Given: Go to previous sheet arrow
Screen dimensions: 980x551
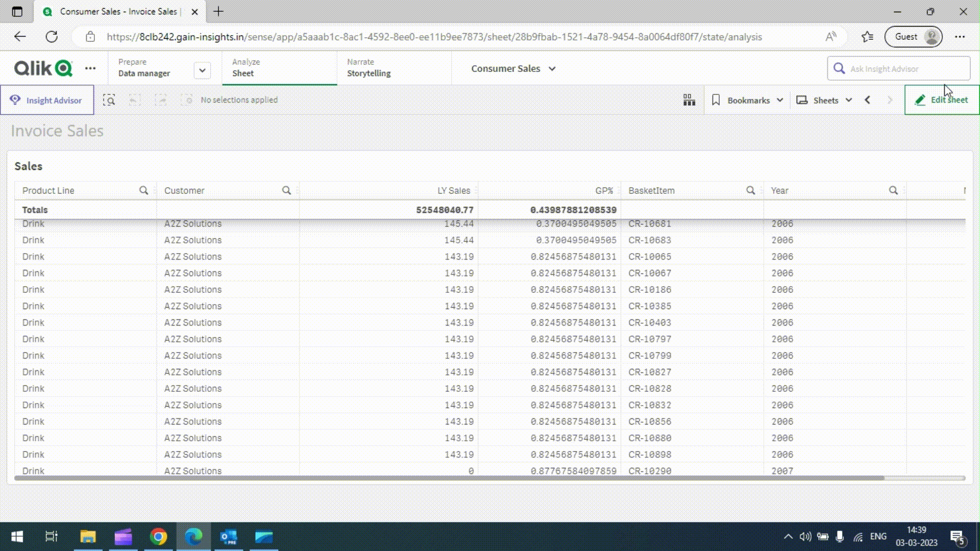Looking at the screenshot, I should tap(867, 100).
